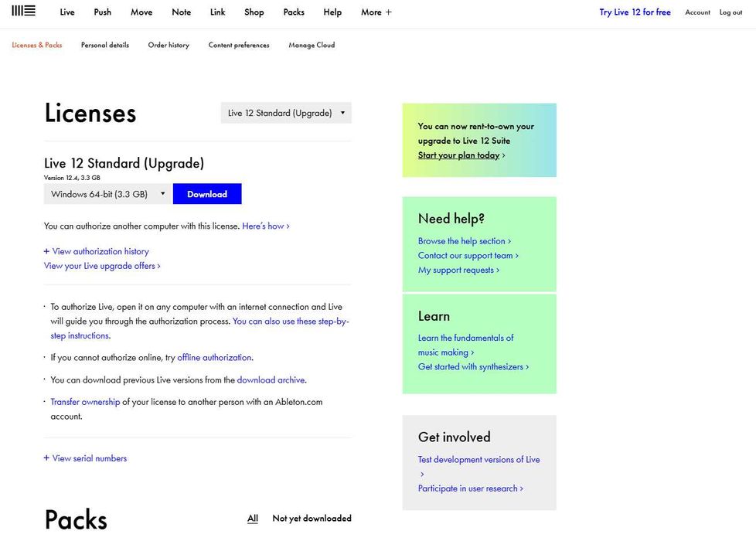
Task: Switch to the Personal details tab
Action: pos(105,45)
